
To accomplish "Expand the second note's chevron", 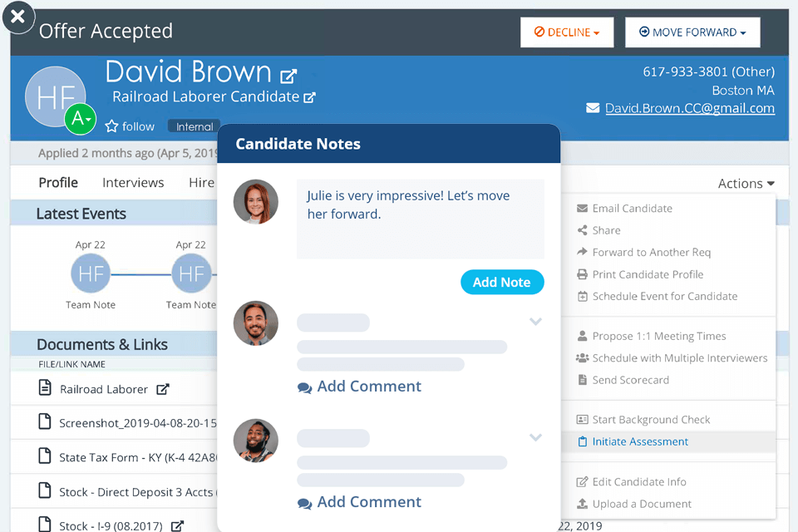I will 535,322.
